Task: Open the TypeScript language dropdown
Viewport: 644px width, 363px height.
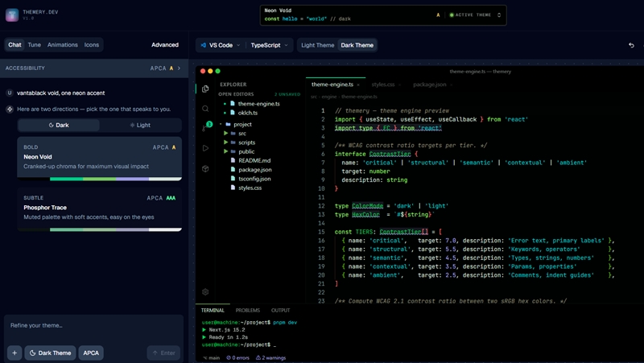Action: click(269, 45)
